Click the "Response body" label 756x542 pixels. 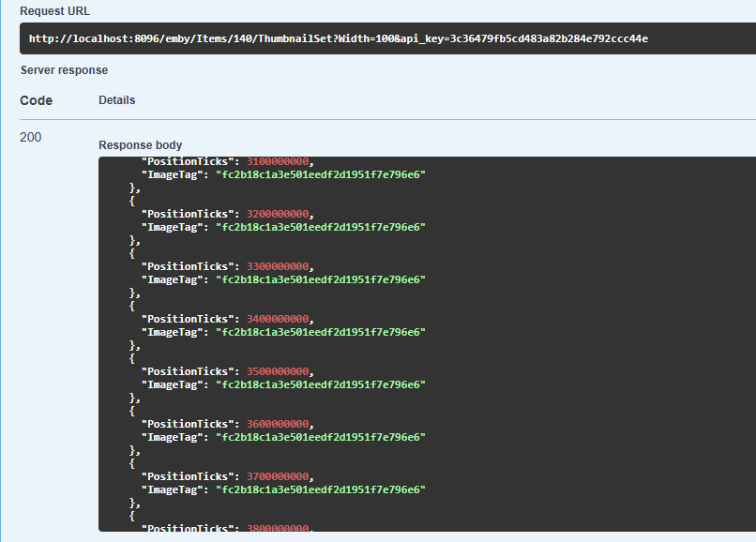point(141,145)
